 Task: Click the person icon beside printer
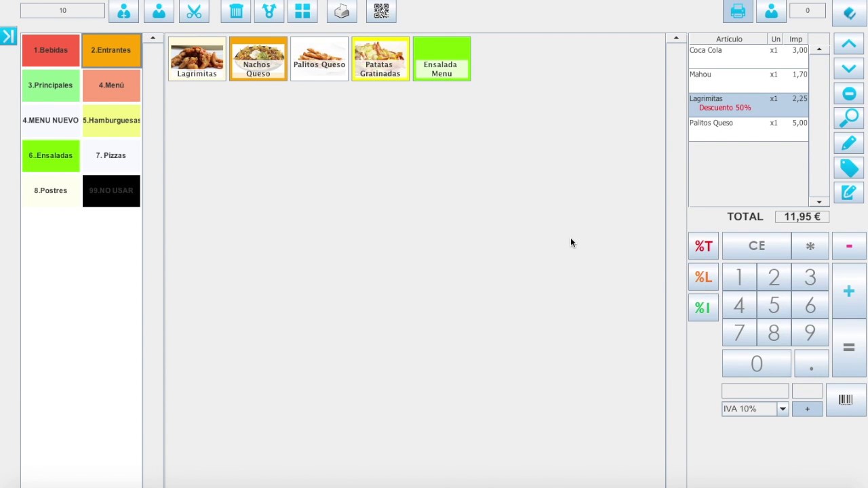tap(771, 11)
